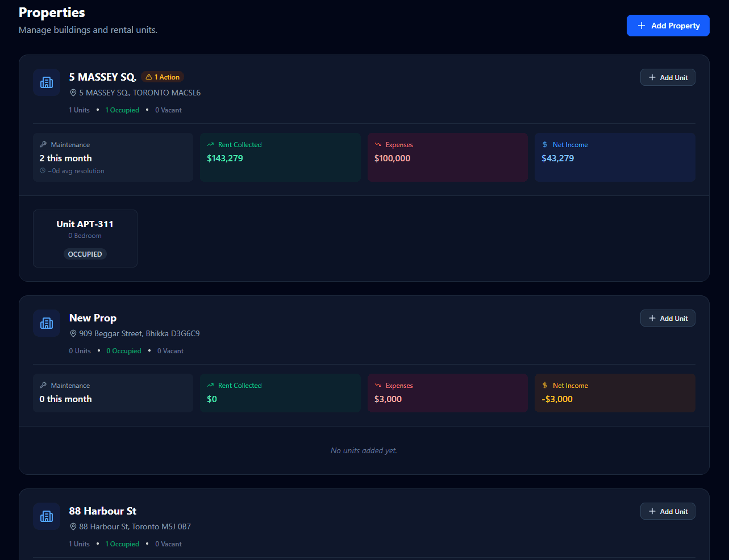Click the trend-up icon in 5 MASSEY SQ. Rent Collected

pos(211,145)
